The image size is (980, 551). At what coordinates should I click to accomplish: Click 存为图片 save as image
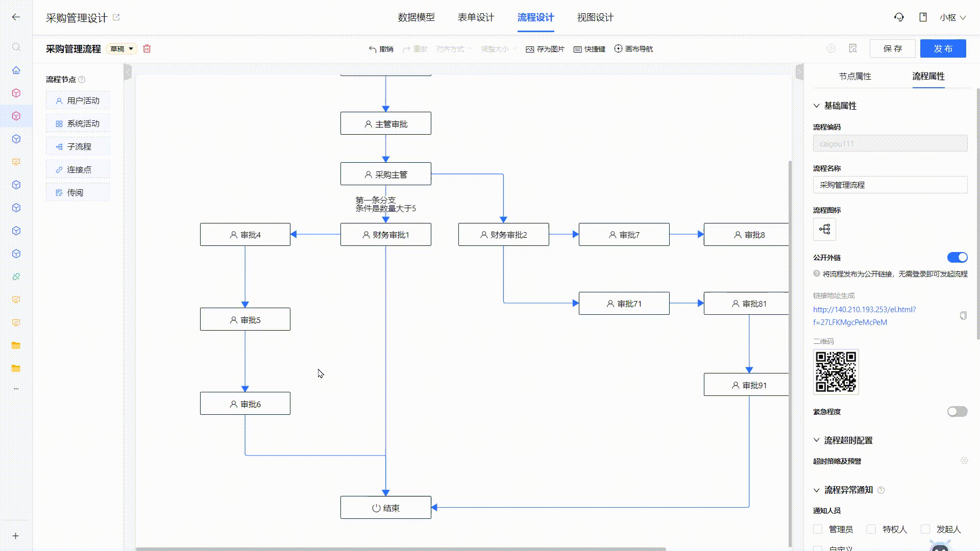pos(545,49)
